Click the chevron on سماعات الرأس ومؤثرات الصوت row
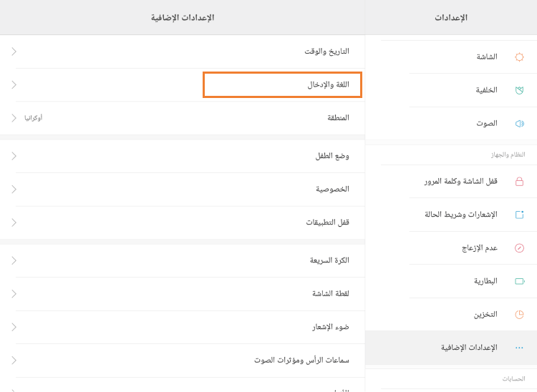The image size is (537, 392). click(x=14, y=361)
